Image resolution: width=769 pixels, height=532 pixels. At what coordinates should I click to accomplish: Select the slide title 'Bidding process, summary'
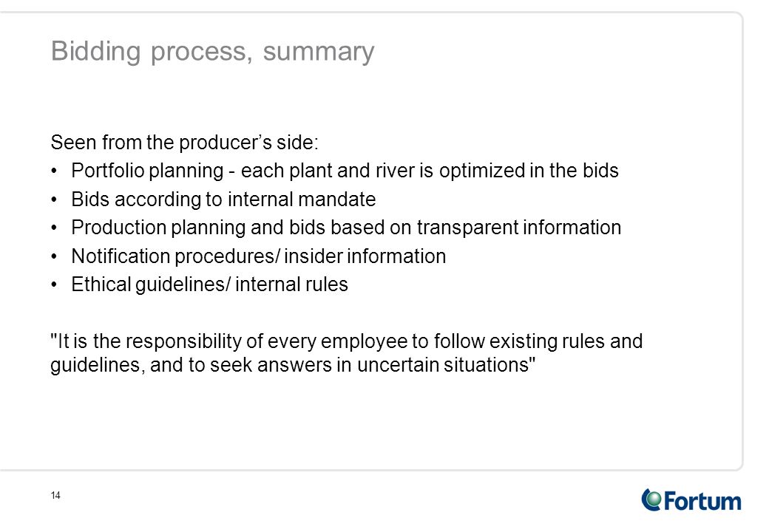pyautogui.click(x=212, y=52)
